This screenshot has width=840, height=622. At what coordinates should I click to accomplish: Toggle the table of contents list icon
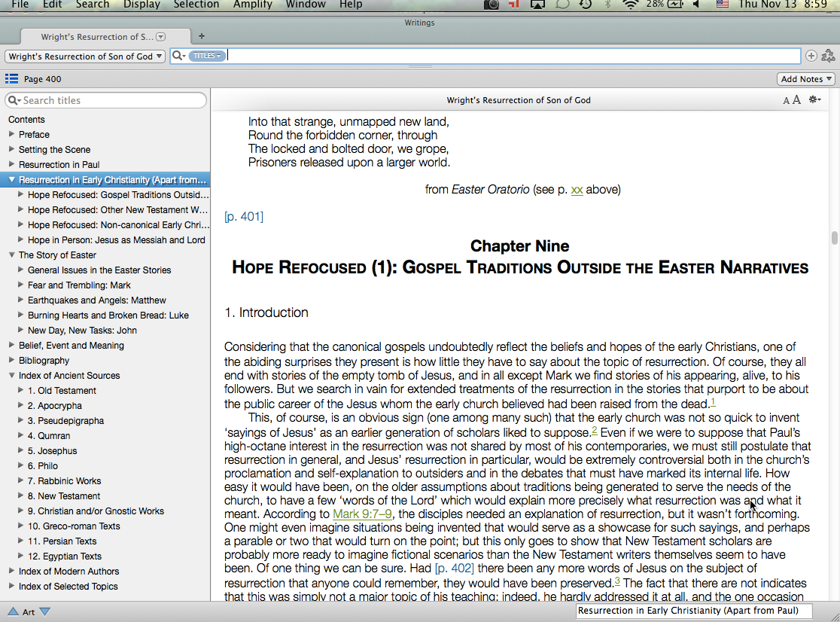[x=11, y=79]
